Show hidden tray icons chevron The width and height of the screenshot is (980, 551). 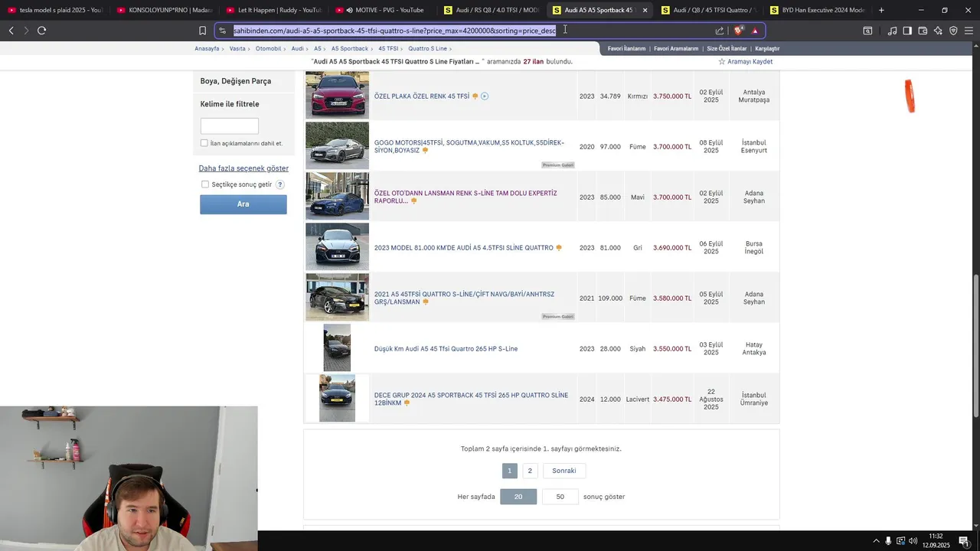[876, 541]
